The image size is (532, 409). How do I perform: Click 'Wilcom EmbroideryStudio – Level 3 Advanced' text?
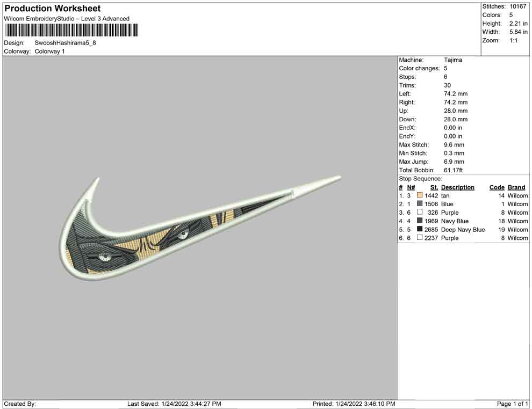[x=67, y=19]
